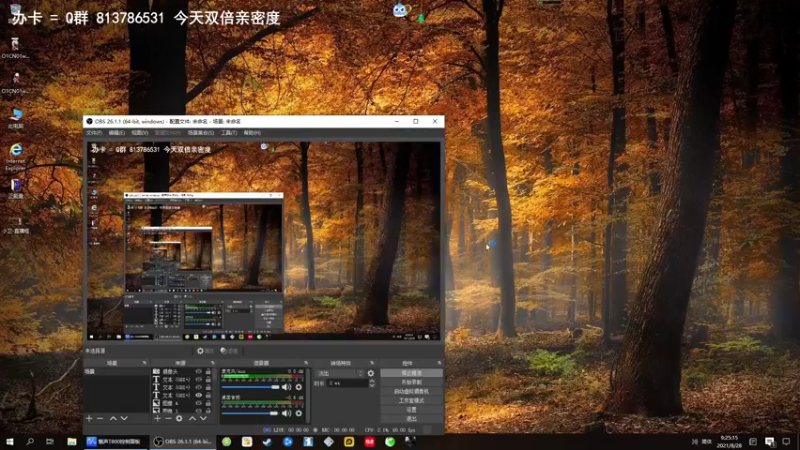
Task: Open the Edit menu in OBS
Action: point(116,133)
